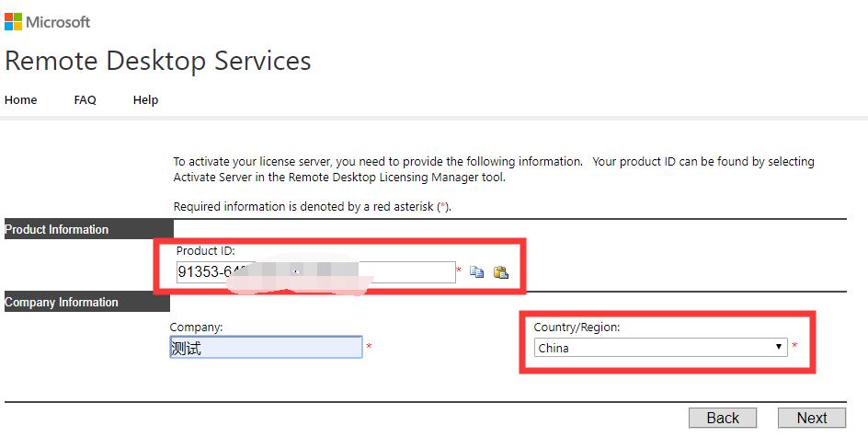Image resolution: width=868 pixels, height=437 pixels.
Task: Select the Product Information section header
Action: click(x=57, y=230)
